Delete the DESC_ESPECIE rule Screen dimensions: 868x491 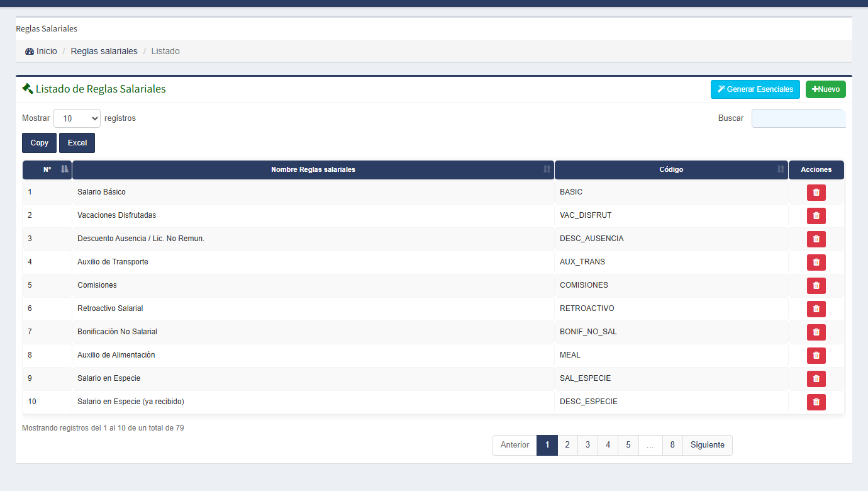click(x=816, y=402)
